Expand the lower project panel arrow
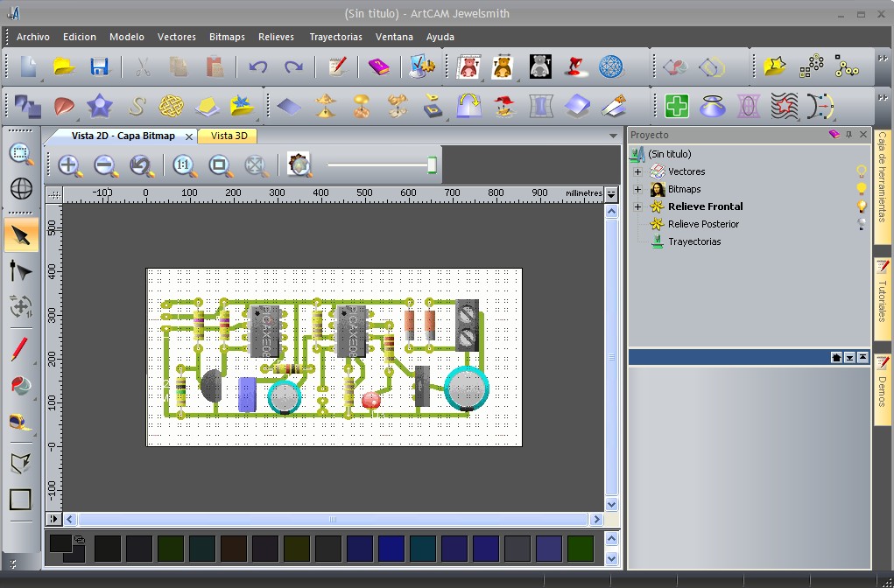 (862, 357)
